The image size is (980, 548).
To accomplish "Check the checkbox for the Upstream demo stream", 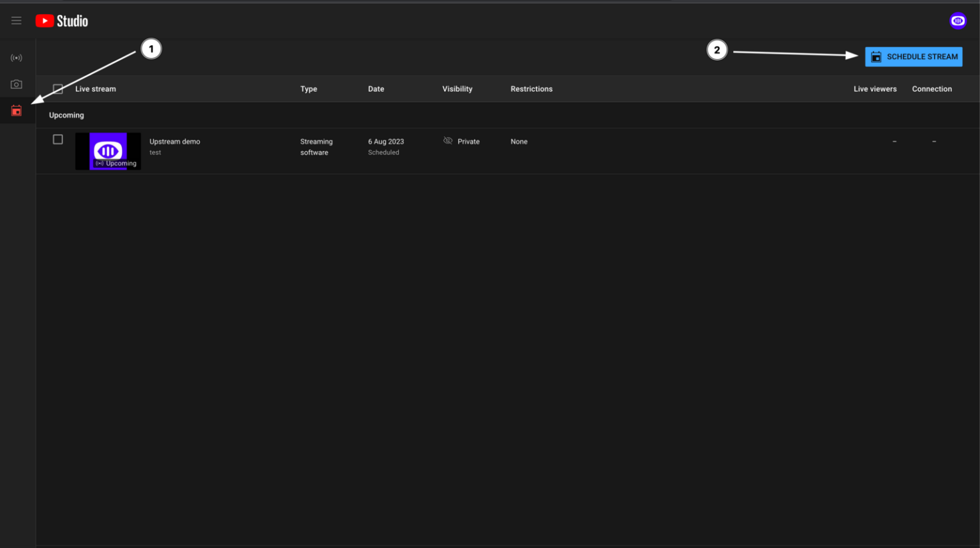I will tap(57, 139).
